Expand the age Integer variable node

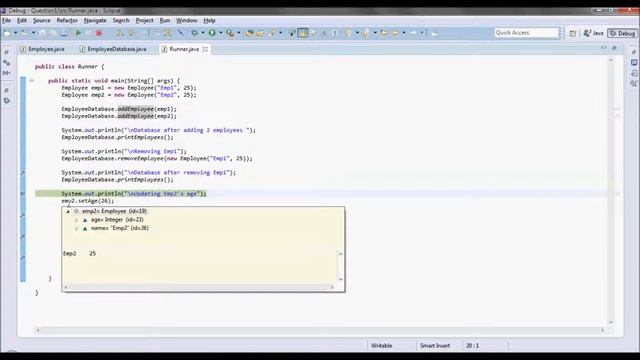(76, 220)
